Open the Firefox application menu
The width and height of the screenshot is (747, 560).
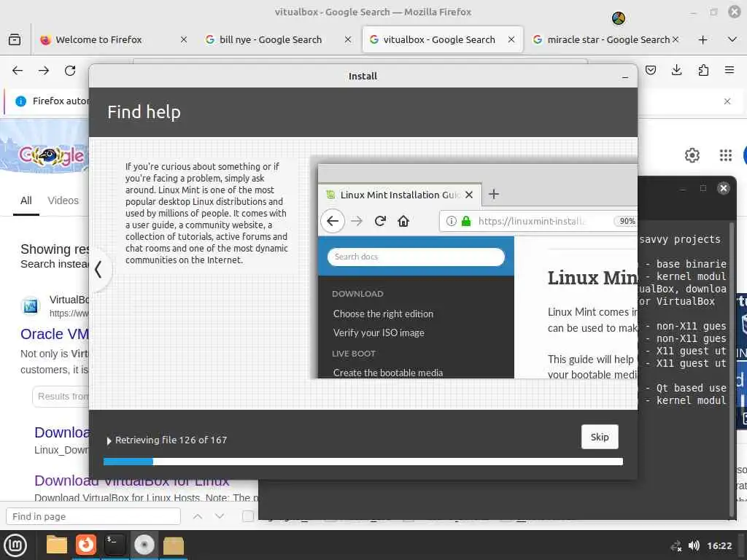click(729, 71)
